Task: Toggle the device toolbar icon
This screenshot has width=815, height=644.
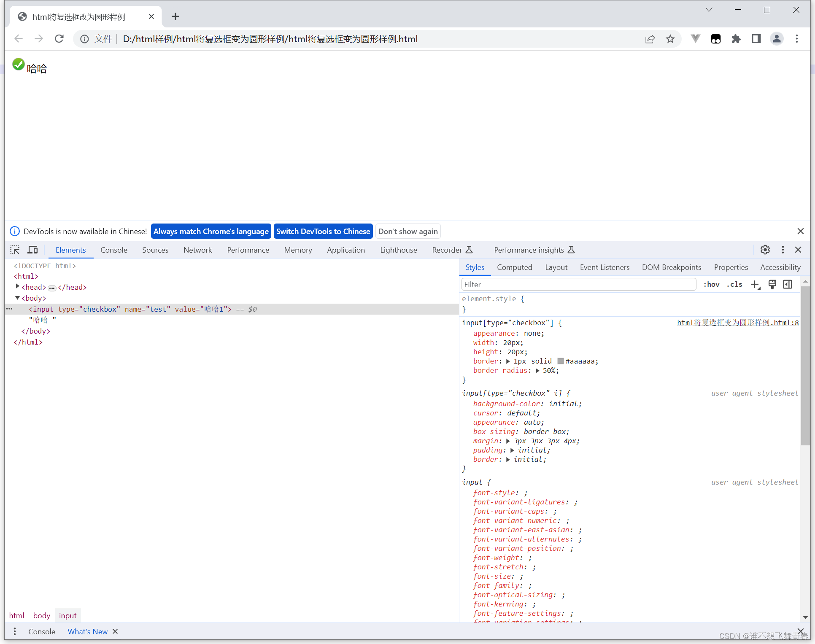Action: tap(32, 250)
